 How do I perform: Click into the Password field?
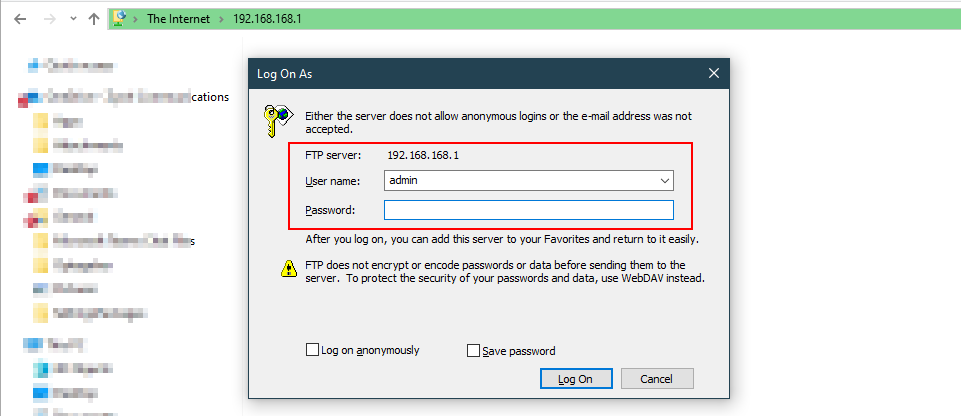[x=529, y=210]
